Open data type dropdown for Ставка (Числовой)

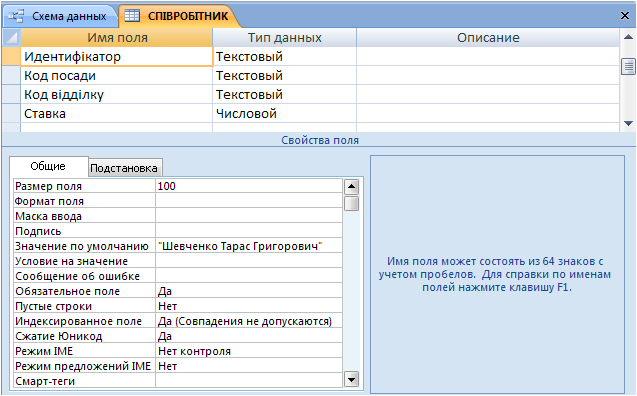coord(284,113)
